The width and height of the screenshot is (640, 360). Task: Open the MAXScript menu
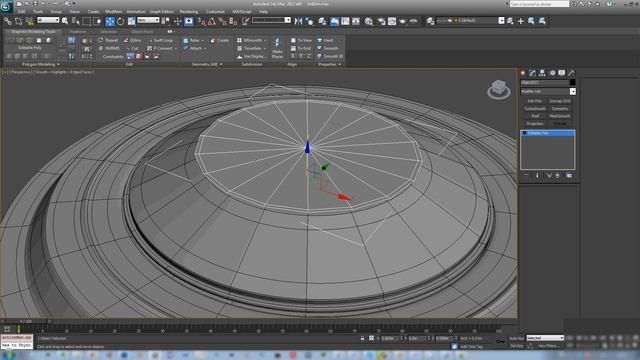[x=242, y=11]
